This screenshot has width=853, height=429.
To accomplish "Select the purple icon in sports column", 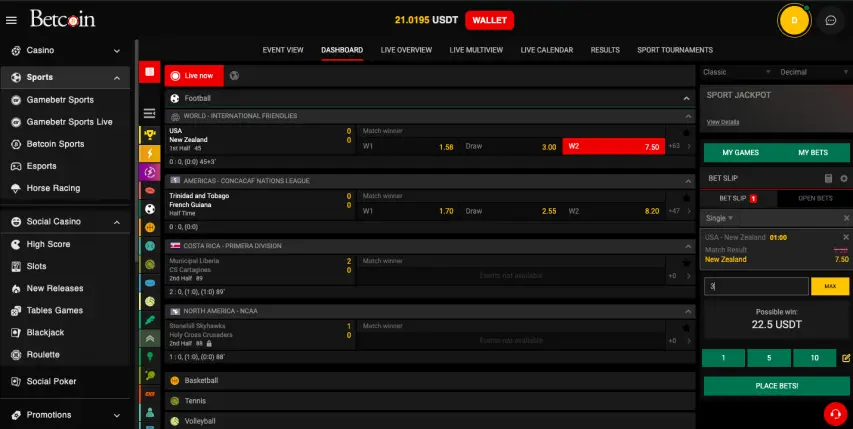I will point(150,172).
